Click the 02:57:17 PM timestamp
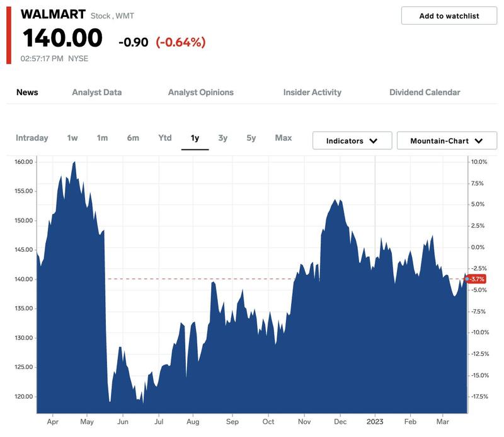Viewport: 504px width, 437px height. 42,59
